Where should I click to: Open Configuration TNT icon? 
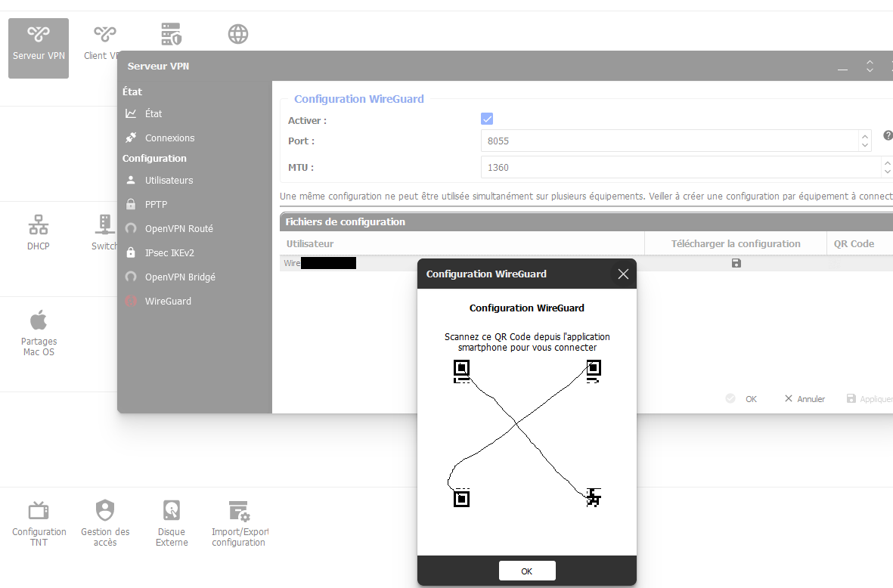point(39,524)
